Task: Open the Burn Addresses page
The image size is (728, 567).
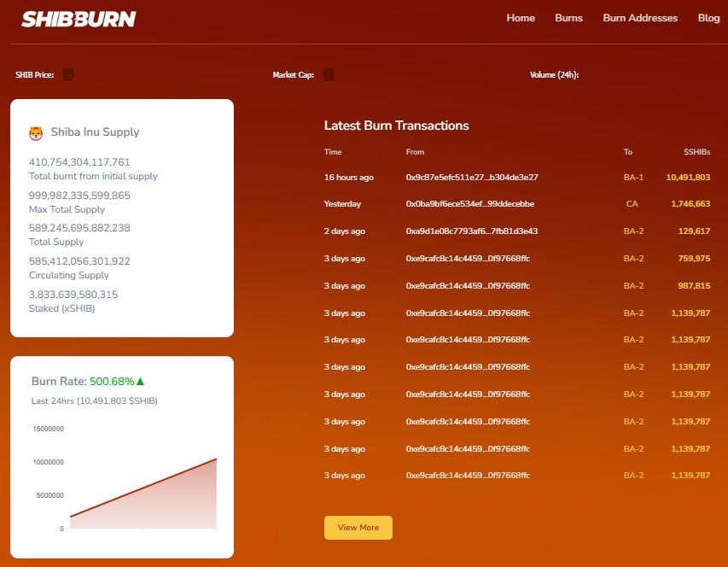Action: (x=640, y=18)
